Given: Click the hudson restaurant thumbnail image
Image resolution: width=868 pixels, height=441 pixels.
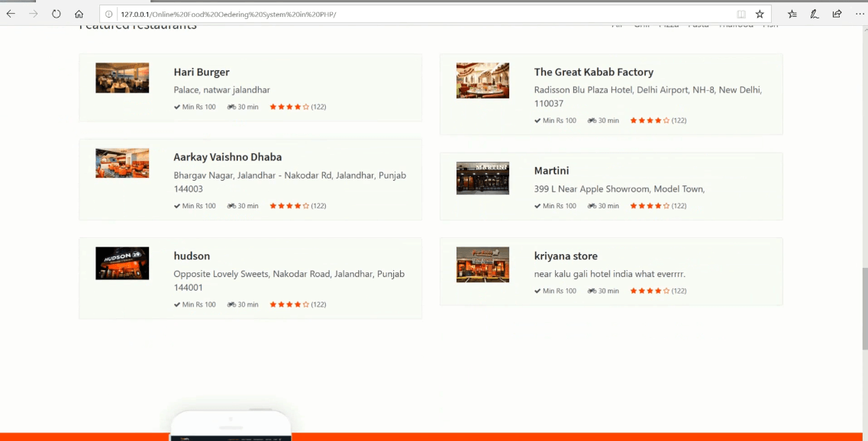Looking at the screenshot, I should point(122,263).
